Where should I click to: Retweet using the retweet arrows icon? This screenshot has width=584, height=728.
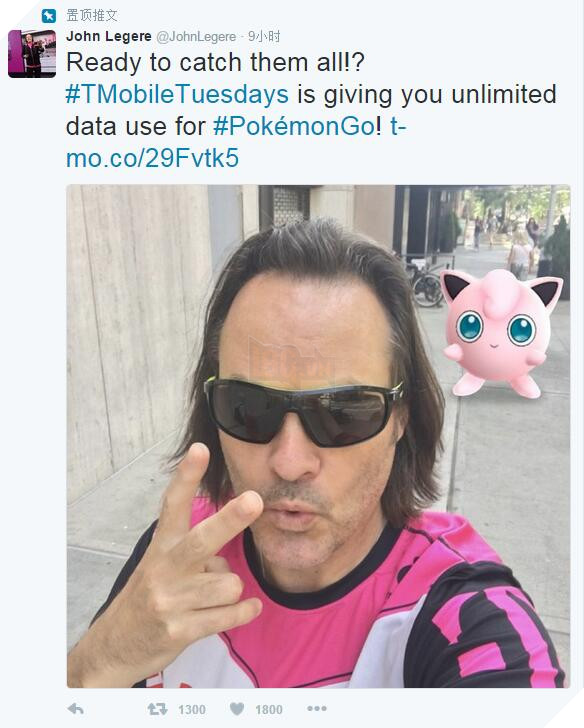157,709
